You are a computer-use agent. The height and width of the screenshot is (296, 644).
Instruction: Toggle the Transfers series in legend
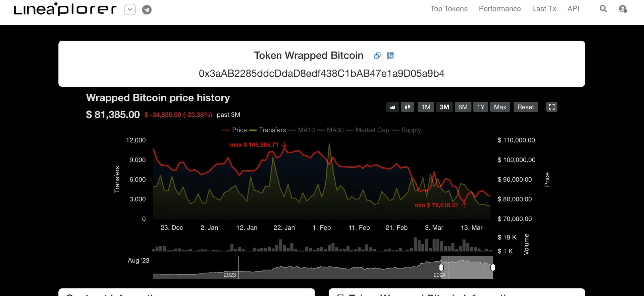click(272, 130)
